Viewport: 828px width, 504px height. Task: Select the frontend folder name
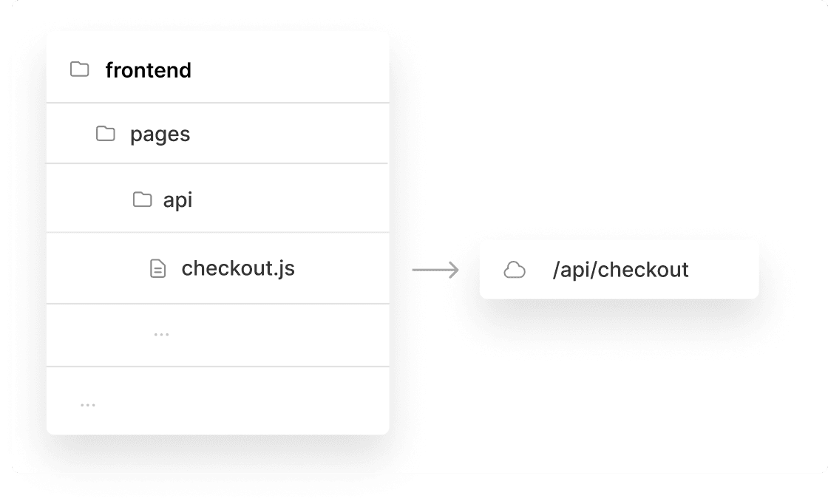[x=148, y=70]
